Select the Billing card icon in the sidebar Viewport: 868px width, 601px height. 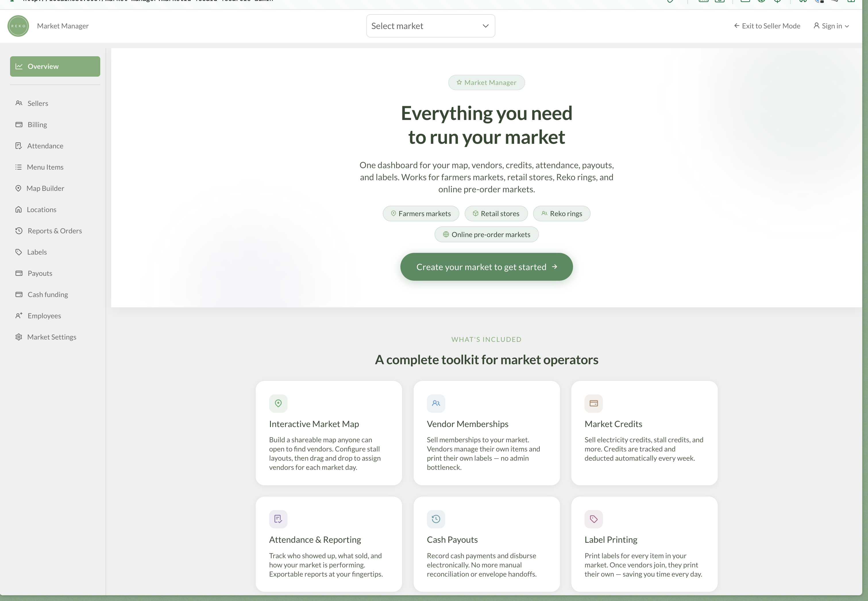coord(19,124)
